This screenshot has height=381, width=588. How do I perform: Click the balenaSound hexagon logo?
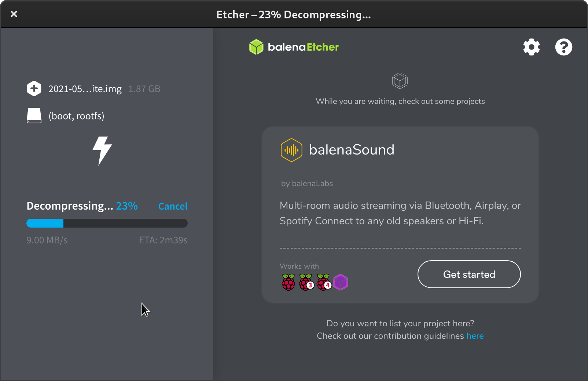pos(291,150)
